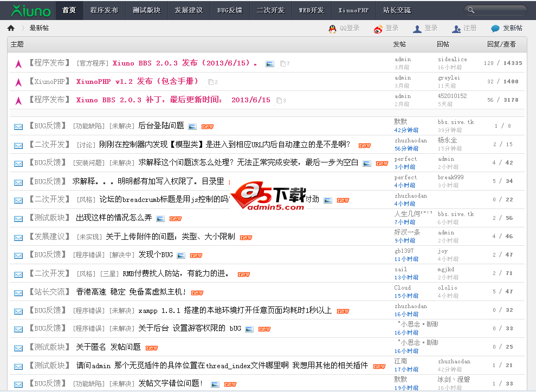Screen dimensions: 536x392
Task: Click 【站长交流】 category on 香港高速 row
Action: [49, 292]
